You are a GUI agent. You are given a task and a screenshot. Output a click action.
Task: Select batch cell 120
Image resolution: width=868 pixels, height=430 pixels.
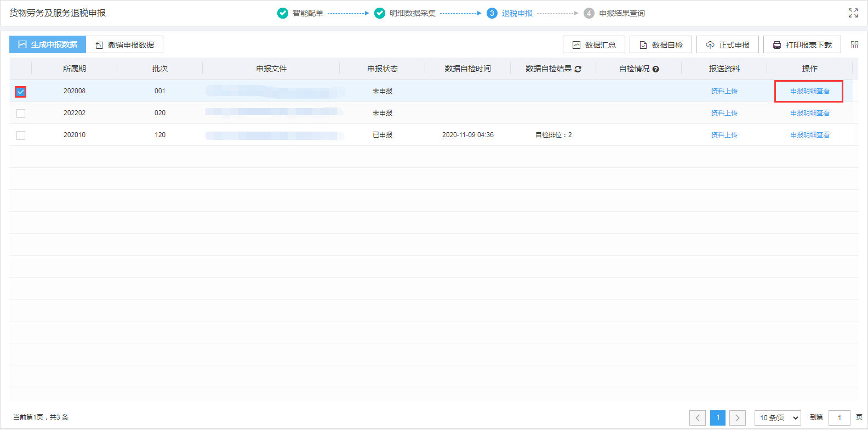[160, 135]
